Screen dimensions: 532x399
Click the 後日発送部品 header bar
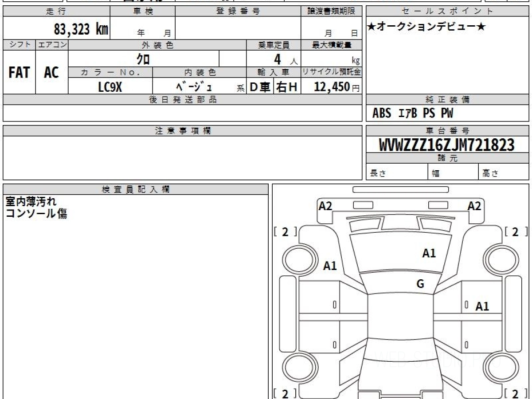click(182, 100)
